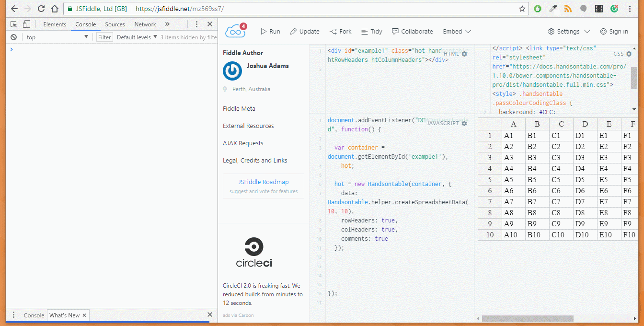Bookmark the page with the star icon
644x326 pixels.
[x=522, y=8]
